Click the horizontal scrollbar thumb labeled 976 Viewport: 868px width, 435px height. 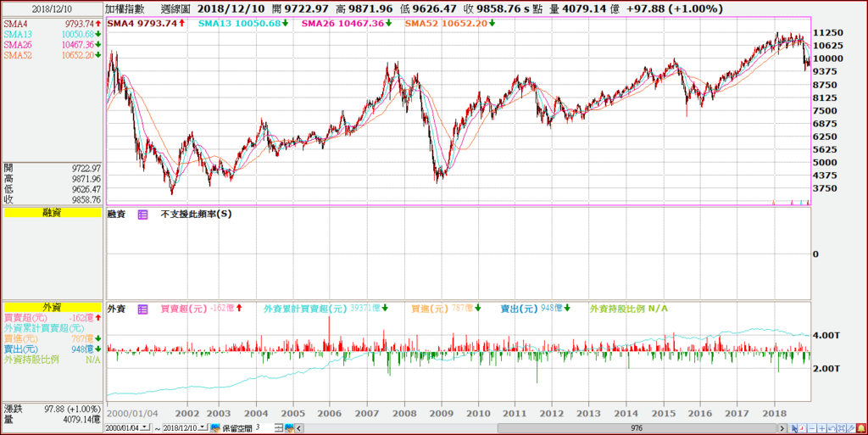637,428
